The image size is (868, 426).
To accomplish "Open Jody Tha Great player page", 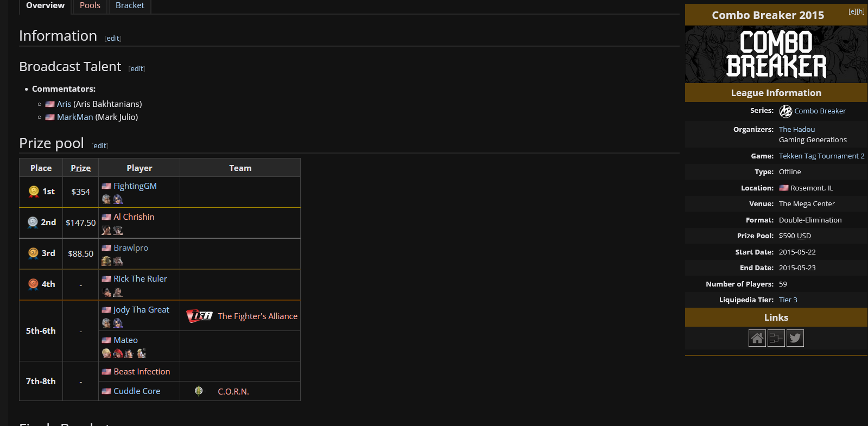I will tap(141, 310).
